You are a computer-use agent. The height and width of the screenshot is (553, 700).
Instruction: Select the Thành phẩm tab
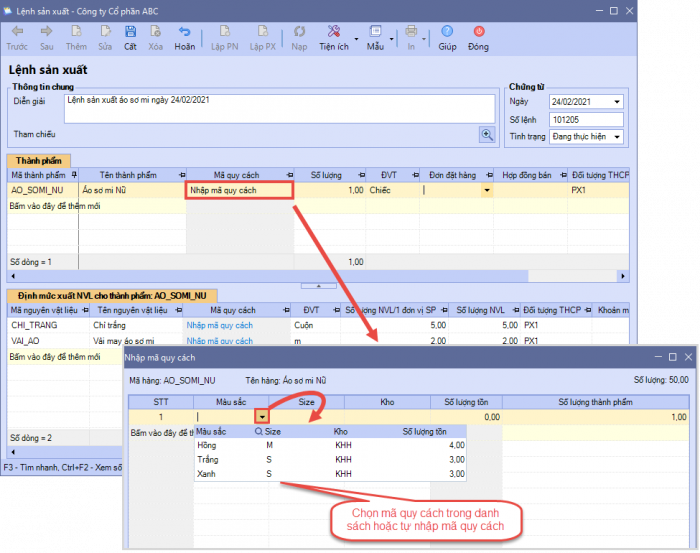point(36,159)
